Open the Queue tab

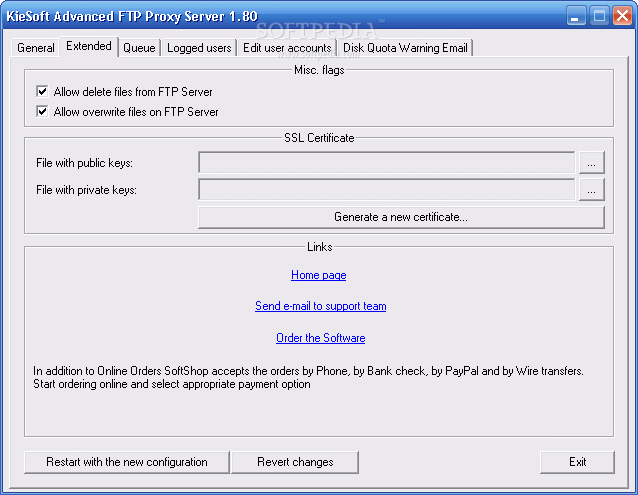[x=139, y=48]
